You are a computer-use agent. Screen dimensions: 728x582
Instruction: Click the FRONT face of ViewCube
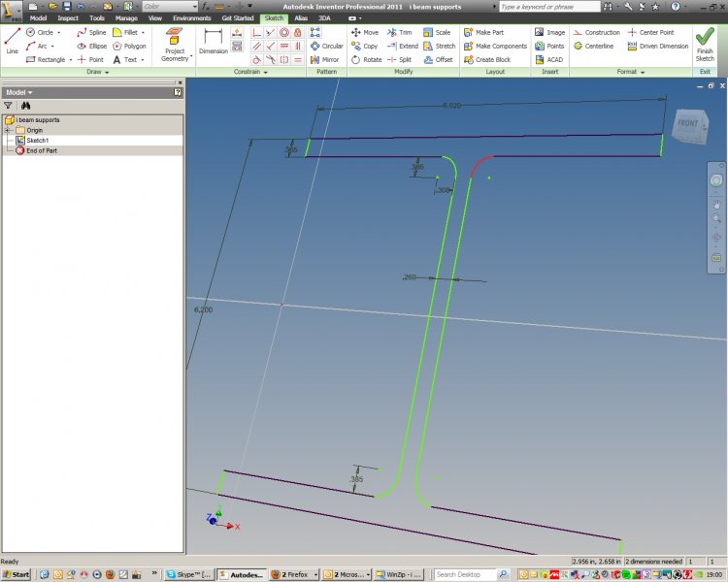click(687, 124)
